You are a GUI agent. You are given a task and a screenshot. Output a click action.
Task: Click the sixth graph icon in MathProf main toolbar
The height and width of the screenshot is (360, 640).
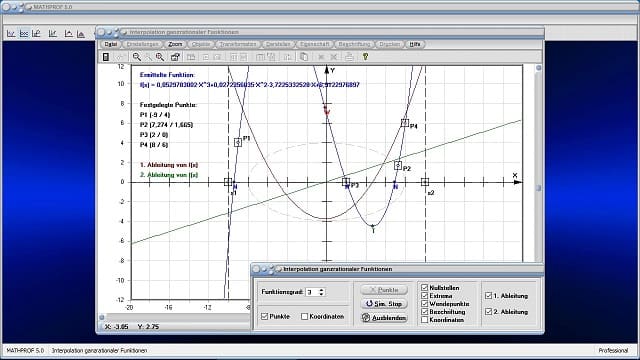coord(81,33)
